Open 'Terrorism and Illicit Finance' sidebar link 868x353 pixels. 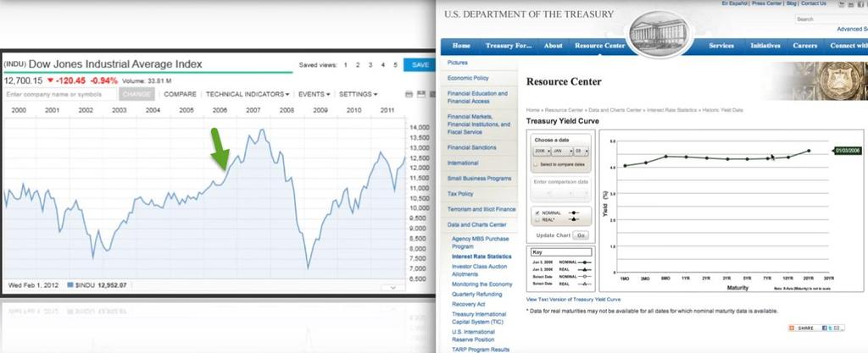pyautogui.click(x=481, y=209)
